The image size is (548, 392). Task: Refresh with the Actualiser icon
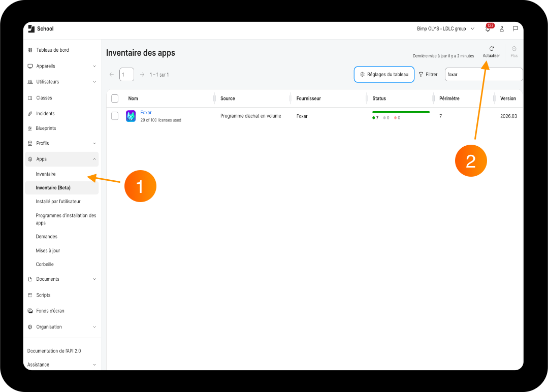(492, 49)
